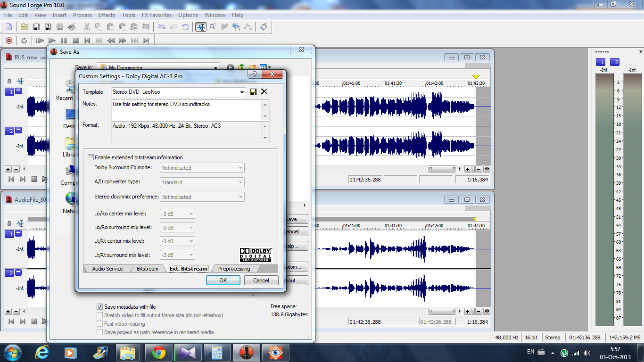Click OK in the Custom Settings dialog
644x362 pixels.
click(x=223, y=280)
